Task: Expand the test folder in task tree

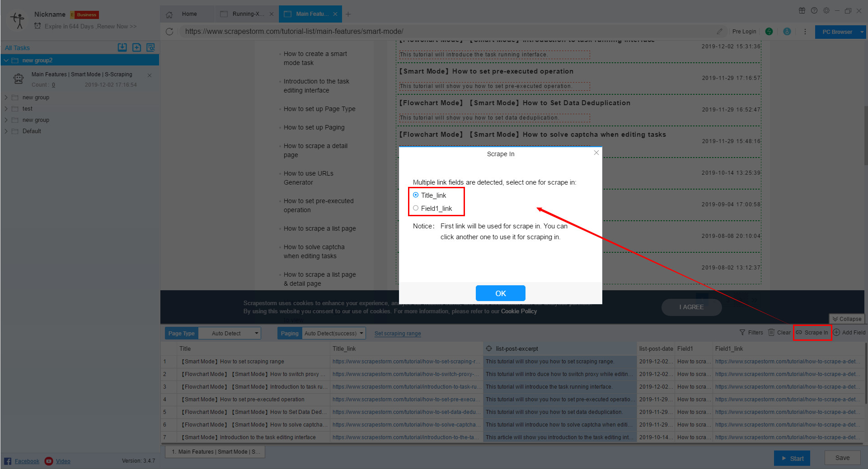Action: click(x=6, y=109)
